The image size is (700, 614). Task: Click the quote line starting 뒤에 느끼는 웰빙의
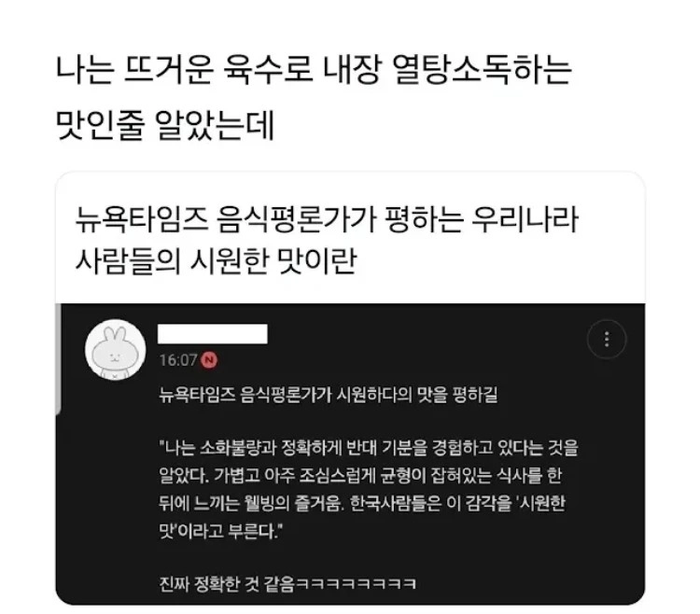[362, 503]
